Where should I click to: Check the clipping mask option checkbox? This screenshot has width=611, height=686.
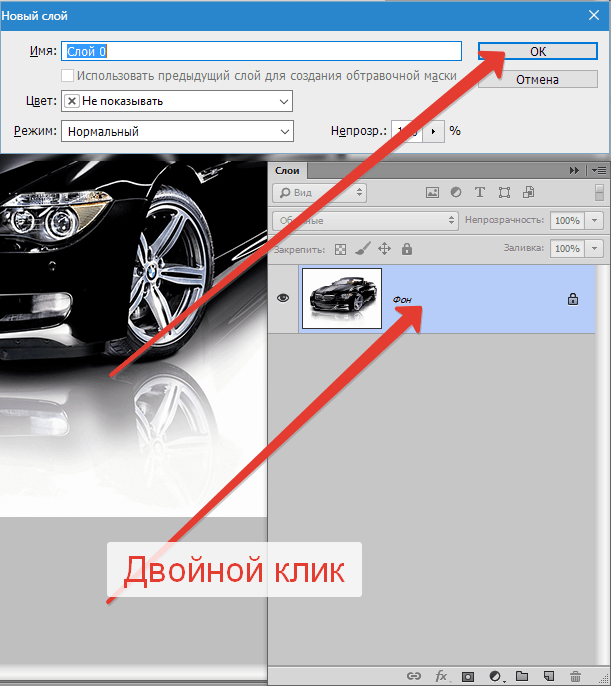click(x=67, y=76)
